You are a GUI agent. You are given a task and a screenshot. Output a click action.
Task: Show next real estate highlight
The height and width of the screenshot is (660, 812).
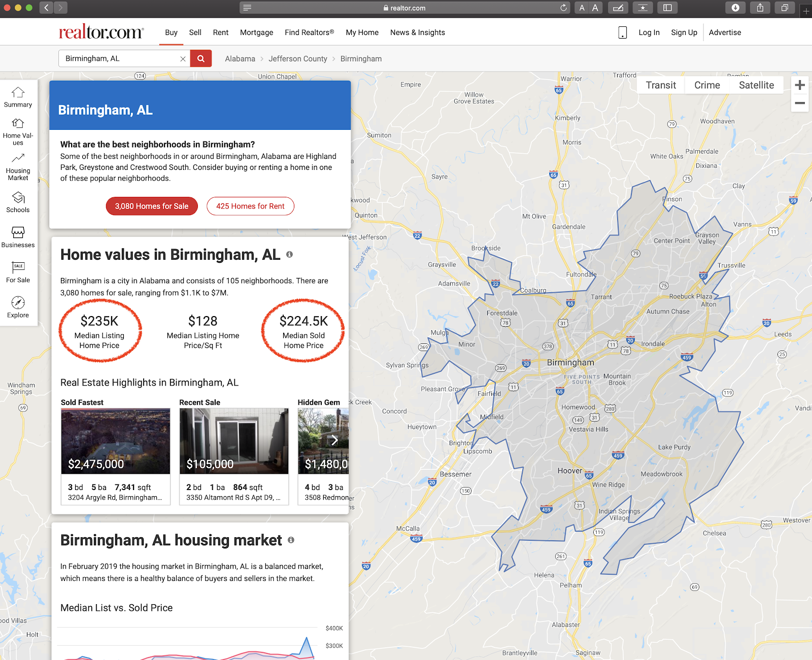click(x=334, y=440)
